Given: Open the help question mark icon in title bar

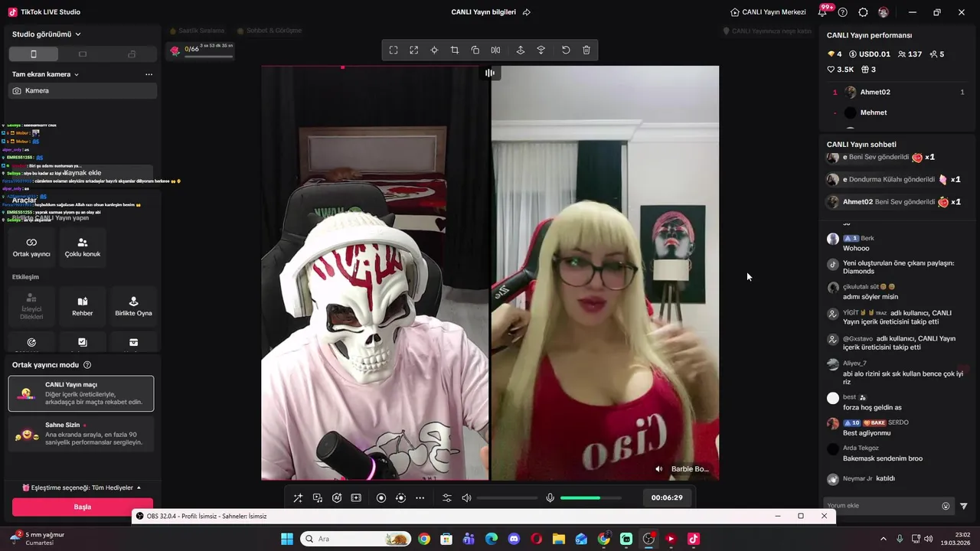Looking at the screenshot, I should [843, 12].
